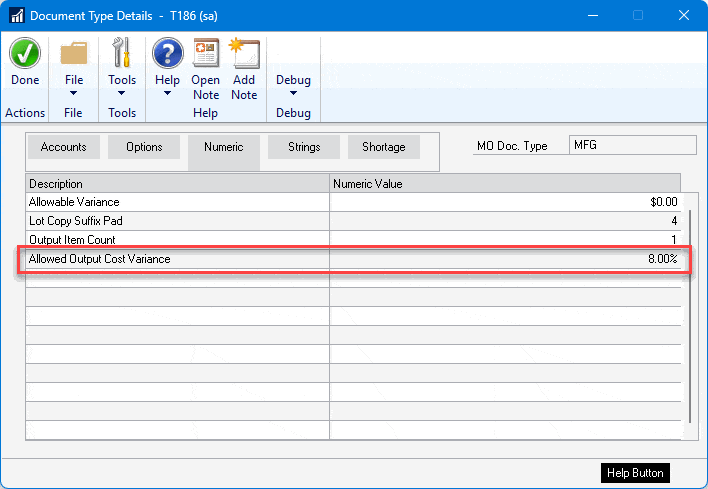This screenshot has height=489, width=708.
Task: Click the app icon in title bar
Action: tap(17, 15)
